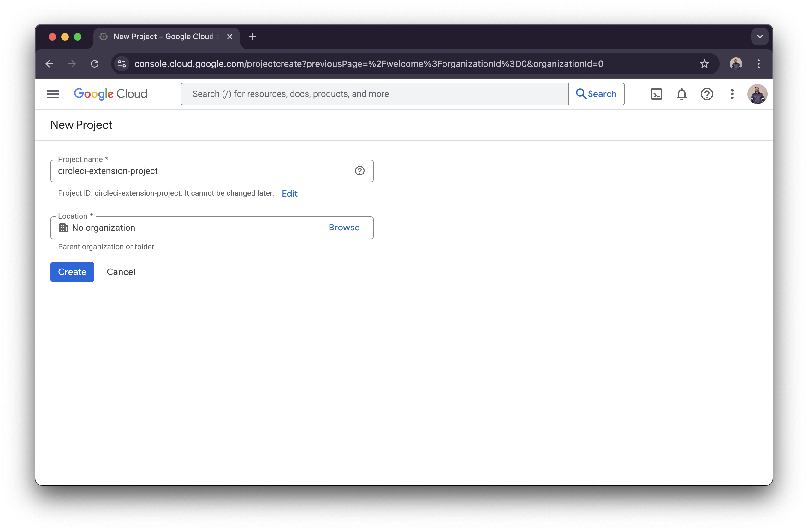Open the notifications bell

click(681, 94)
